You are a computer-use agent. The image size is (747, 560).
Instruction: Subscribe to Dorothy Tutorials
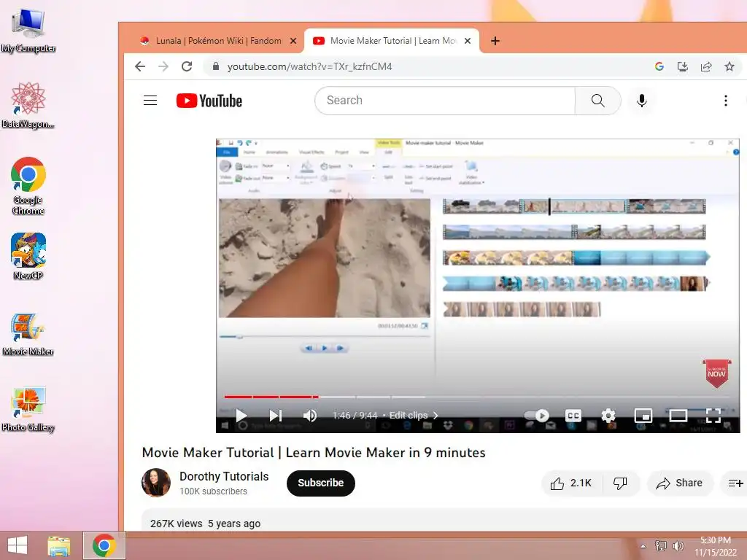pos(321,483)
